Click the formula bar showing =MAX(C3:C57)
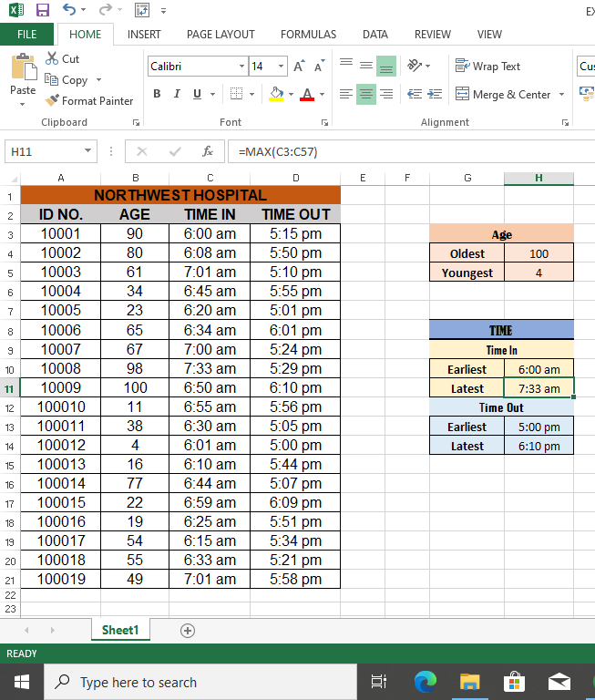 pyautogui.click(x=411, y=152)
